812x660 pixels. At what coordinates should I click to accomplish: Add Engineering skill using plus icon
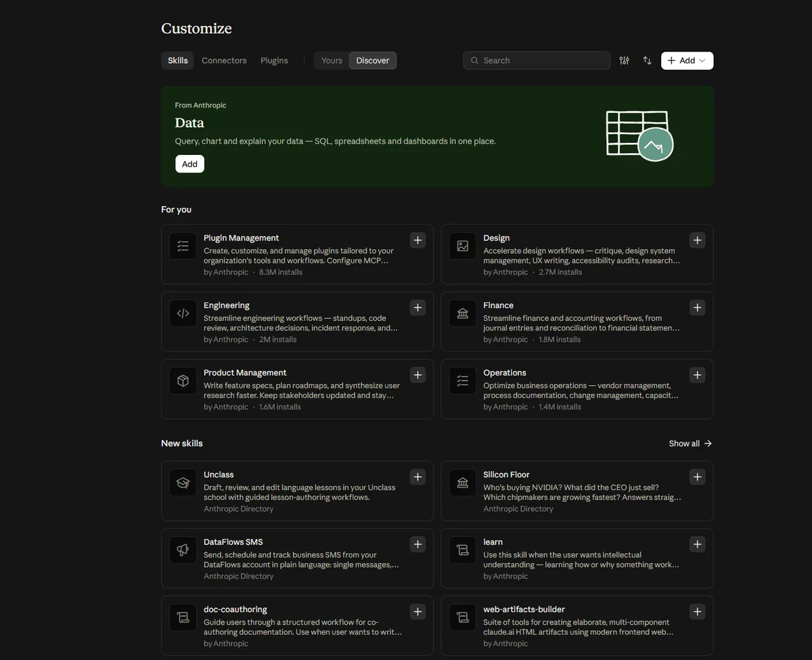tap(418, 307)
